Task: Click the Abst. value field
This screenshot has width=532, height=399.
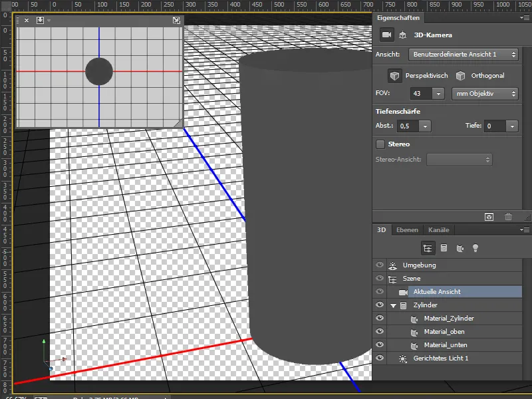Action: (x=408, y=126)
